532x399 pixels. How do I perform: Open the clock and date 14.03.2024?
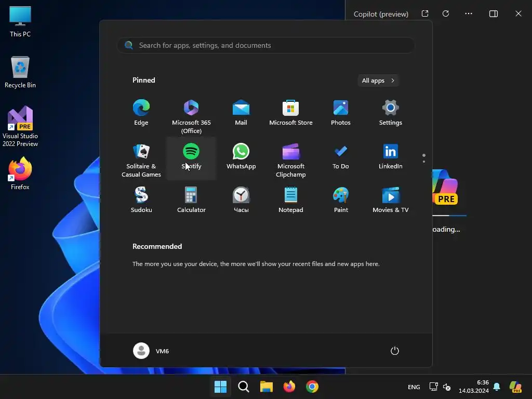click(474, 387)
